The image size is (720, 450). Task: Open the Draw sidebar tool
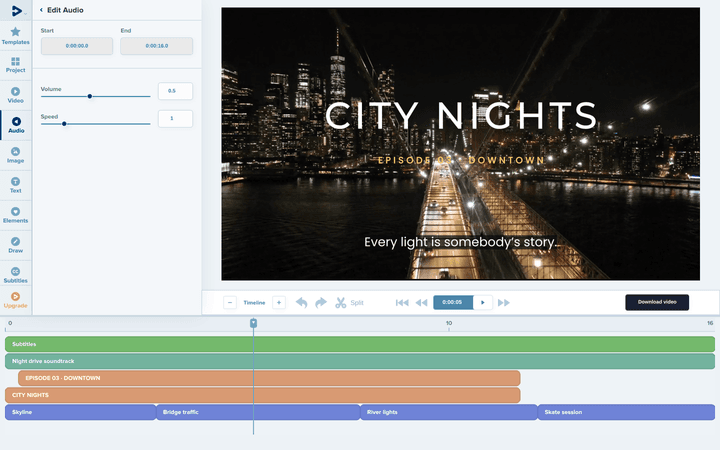coord(16,245)
